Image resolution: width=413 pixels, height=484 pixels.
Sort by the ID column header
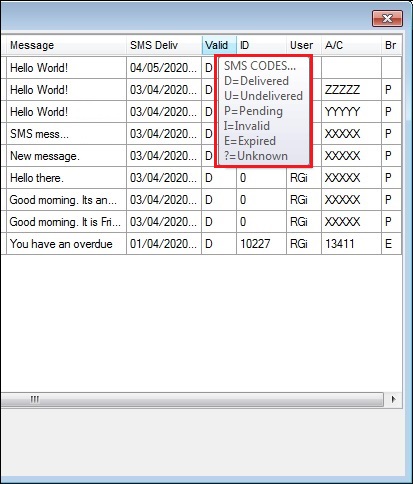pyautogui.click(x=261, y=45)
